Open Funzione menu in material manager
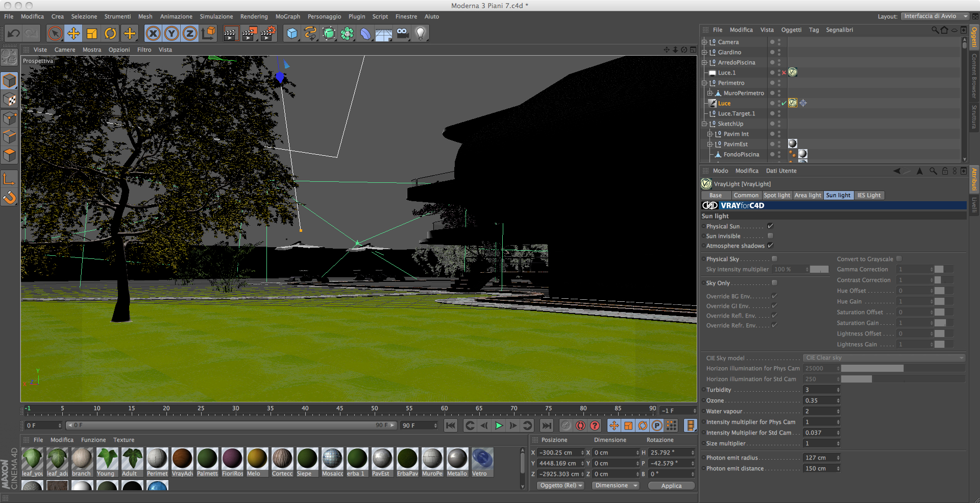980x503 pixels. [x=93, y=440]
